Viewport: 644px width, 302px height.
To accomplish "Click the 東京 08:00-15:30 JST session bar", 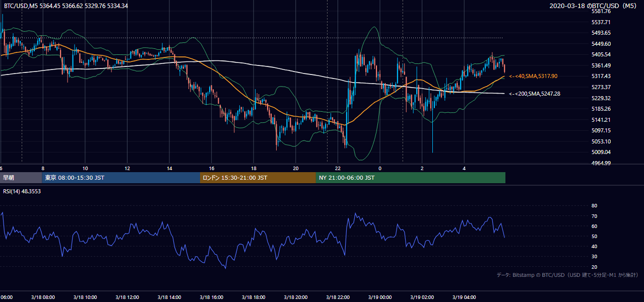I will (121, 178).
